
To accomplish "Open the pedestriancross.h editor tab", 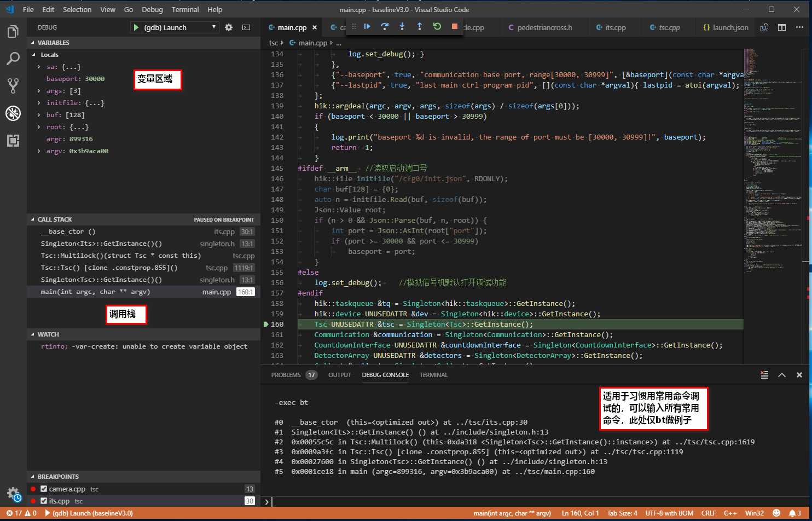I will [x=544, y=27].
